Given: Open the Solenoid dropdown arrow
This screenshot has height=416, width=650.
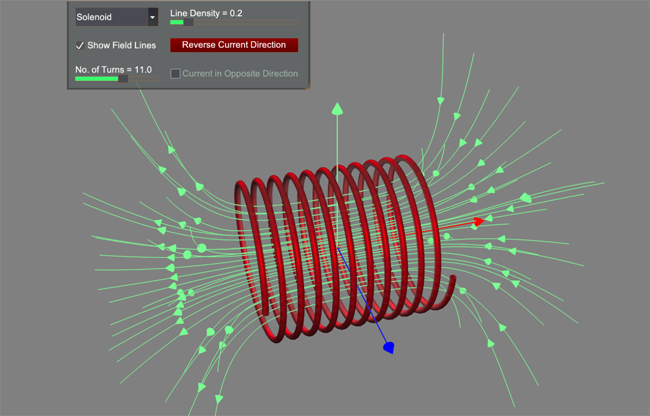Looking at the screenshot, I should tap(152, 18).
